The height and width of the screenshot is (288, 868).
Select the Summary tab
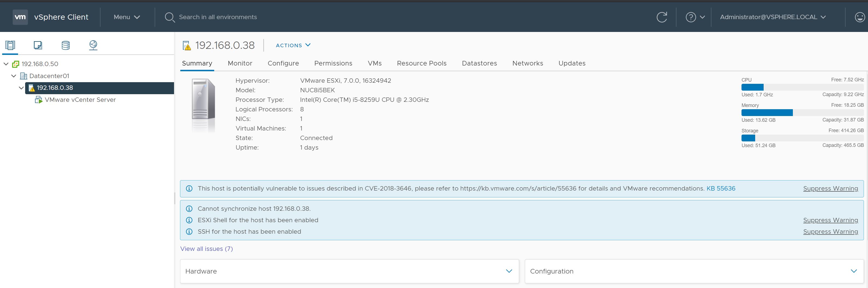click(x=197, y=63)
